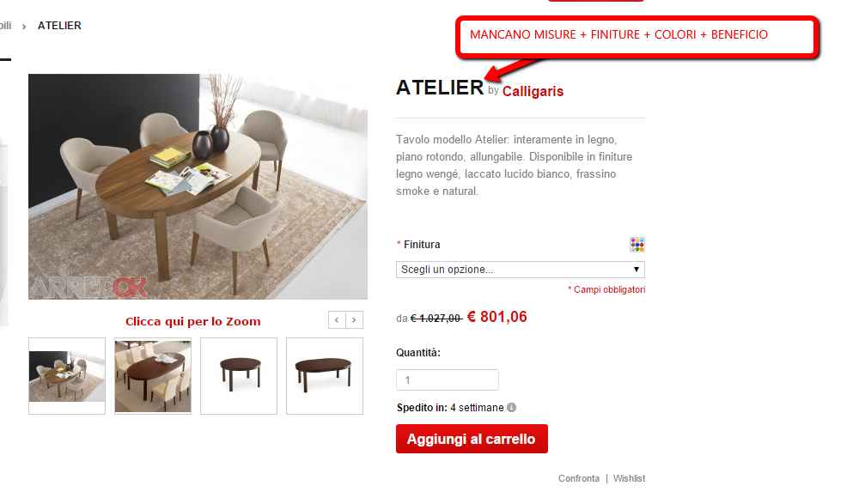Open the color swatches palette icon
Viewport: 859px width, 504px height.
click(637, 245)
